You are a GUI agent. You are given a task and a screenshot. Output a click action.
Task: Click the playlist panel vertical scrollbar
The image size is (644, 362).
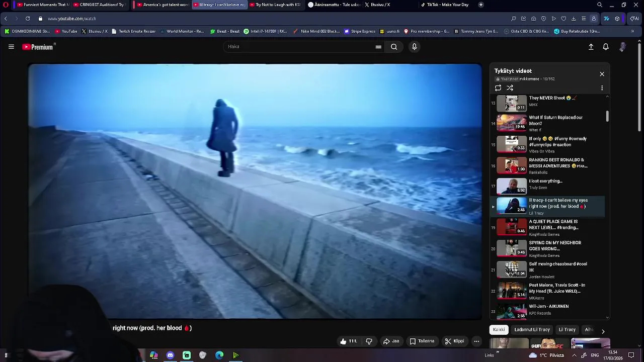[607, 117]
